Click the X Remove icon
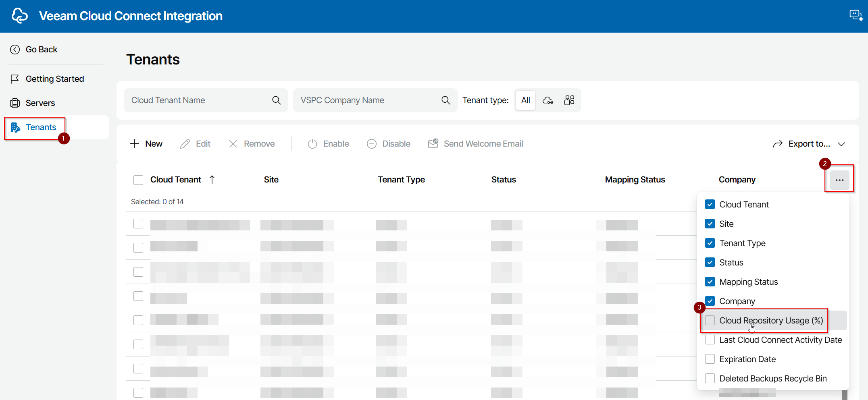 point(233,144)
